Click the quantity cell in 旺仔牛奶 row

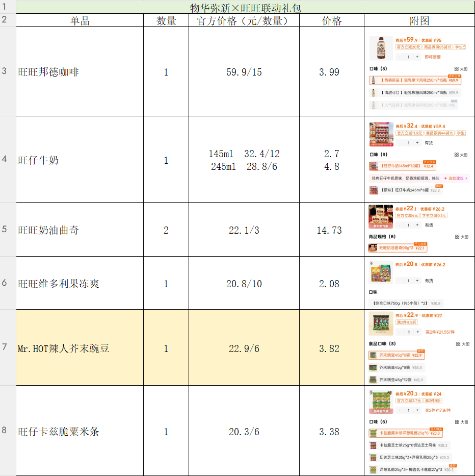166,159
